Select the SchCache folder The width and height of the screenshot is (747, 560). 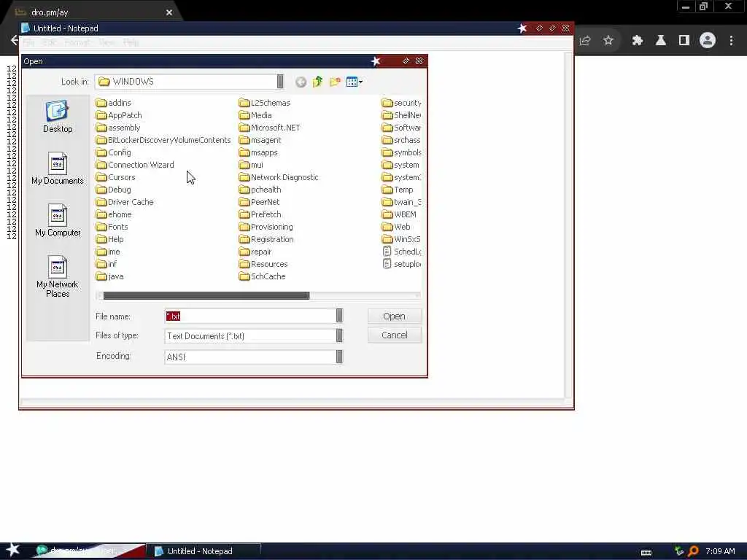(263, 276)
